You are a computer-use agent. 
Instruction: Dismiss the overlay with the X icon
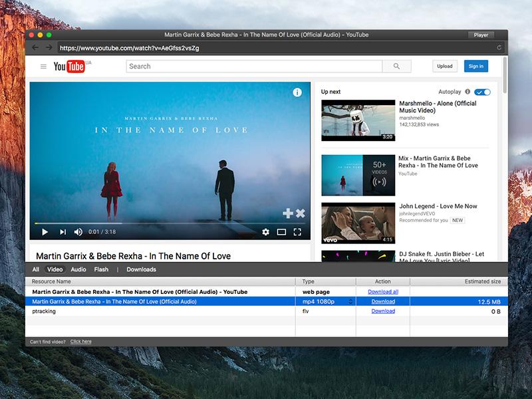coord(301,213)
